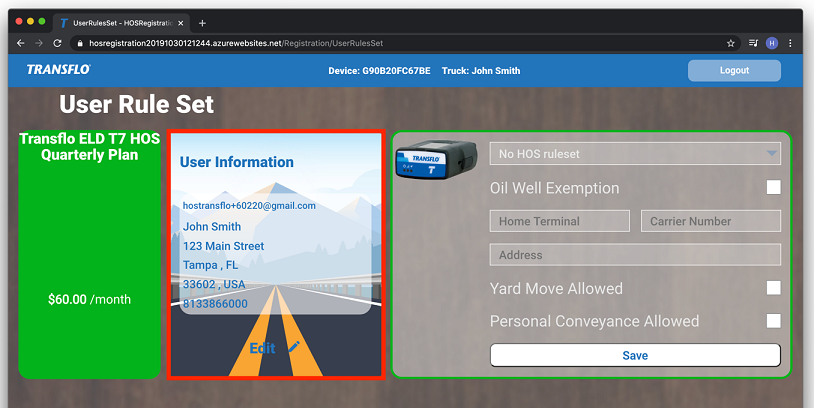Expand the No HOS ruleset dropdown

635,154
